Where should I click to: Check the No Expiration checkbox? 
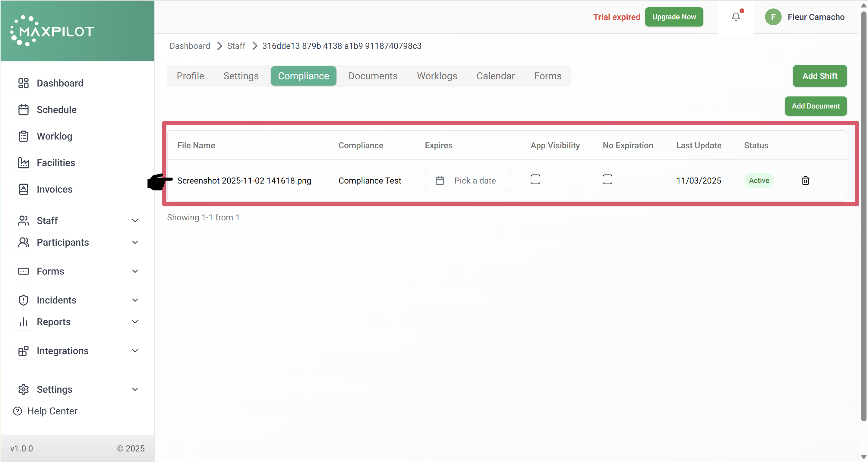coord(607,180)
